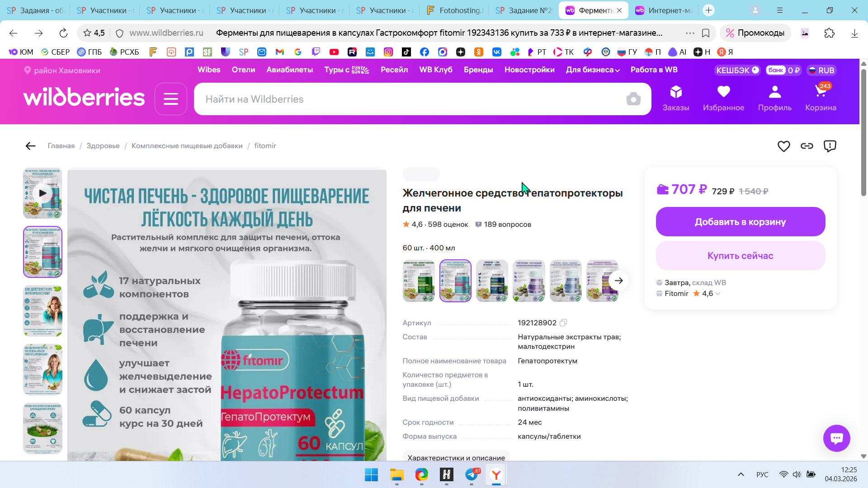Open the Бренды menu item
Screen dimensions: 868x488
[x=478, y=70]
